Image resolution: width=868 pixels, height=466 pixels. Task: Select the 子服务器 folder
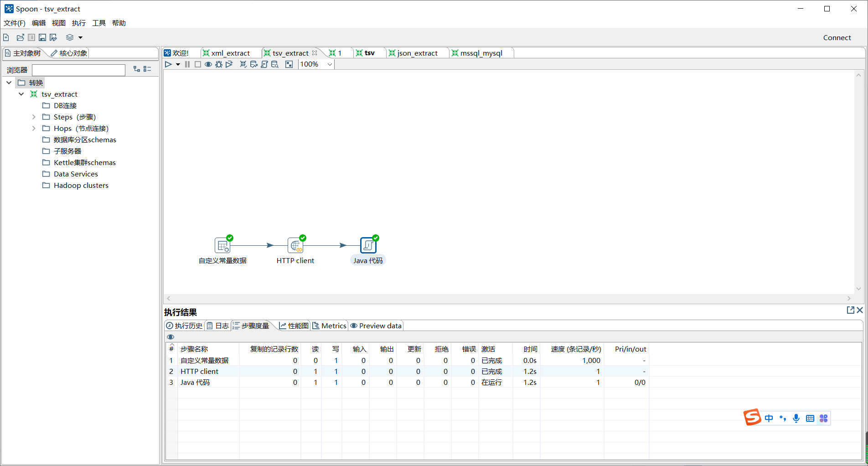(x=67, y=151)
